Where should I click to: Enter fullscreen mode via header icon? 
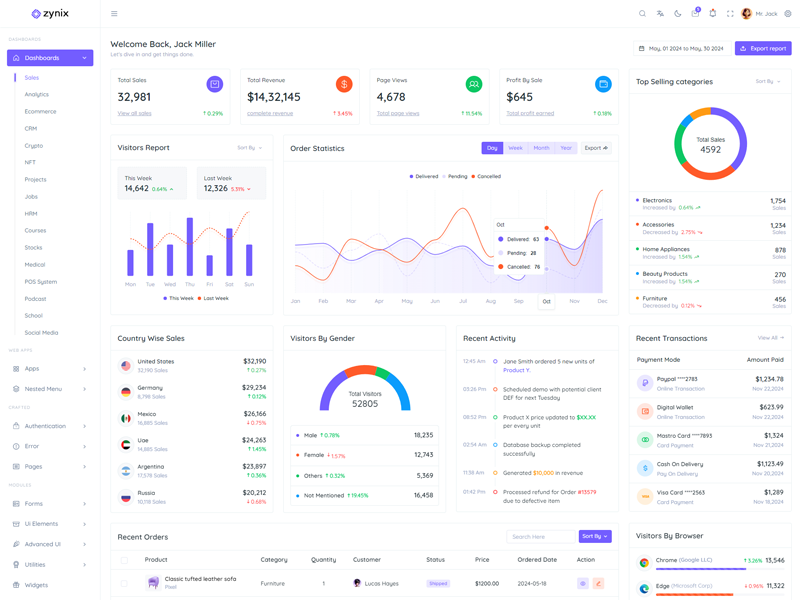(x=730, y=14)
